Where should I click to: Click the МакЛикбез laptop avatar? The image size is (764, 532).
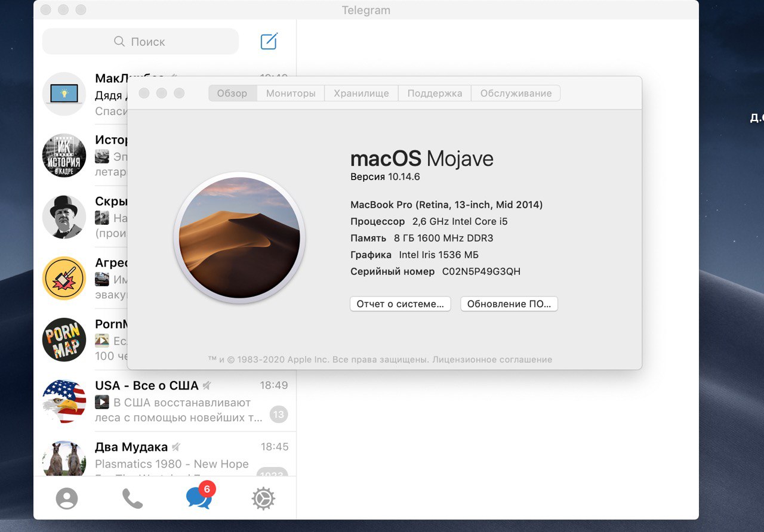[64, 94]
